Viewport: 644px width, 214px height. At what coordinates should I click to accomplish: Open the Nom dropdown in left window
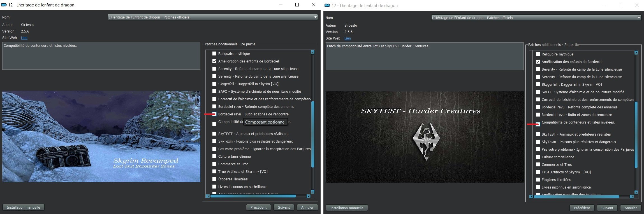click(213, 17)
